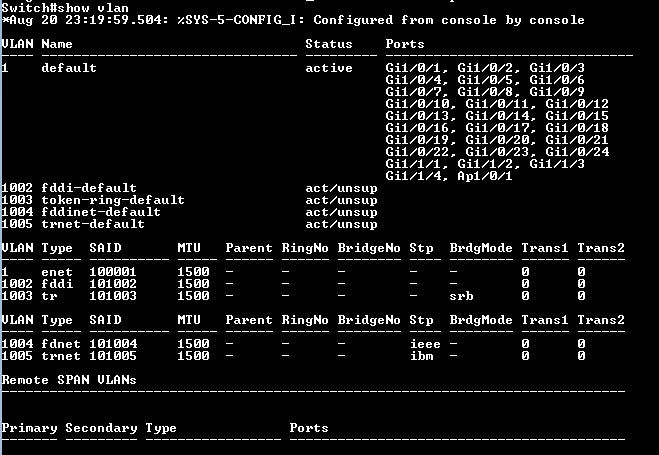
Task: Click 'fddi-default' VLAN name
Action: click(89, 188)
